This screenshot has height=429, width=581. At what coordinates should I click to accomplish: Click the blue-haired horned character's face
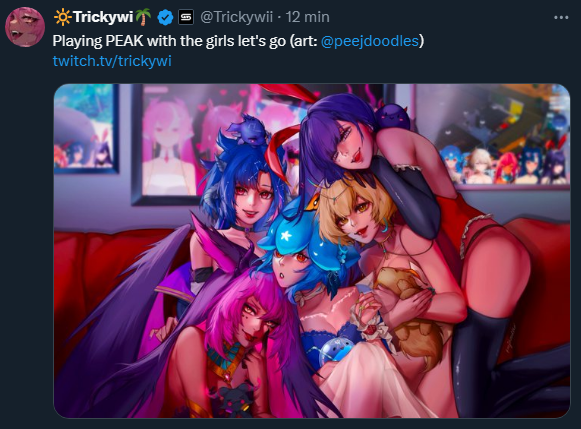pyautogui.click(x=253, y=201)
